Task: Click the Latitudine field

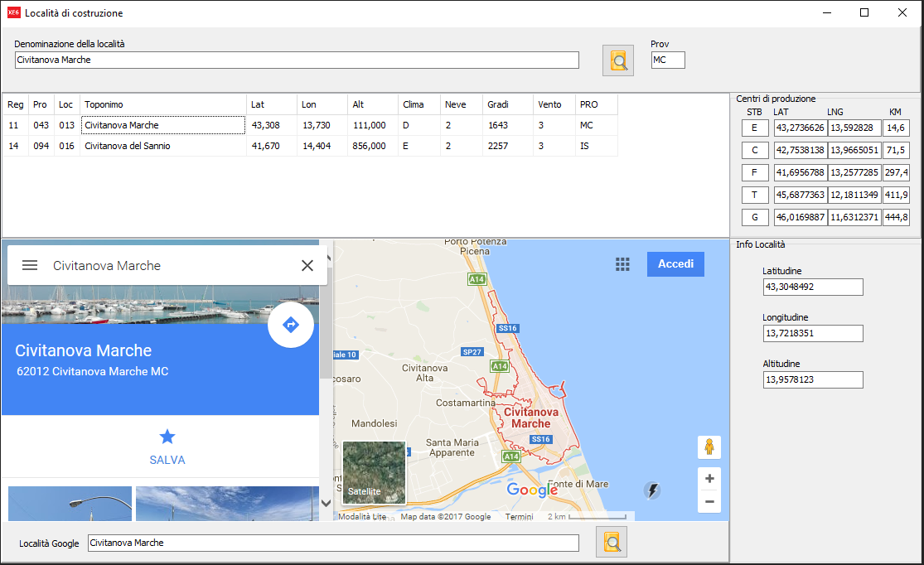Action: tap(813, 287)
